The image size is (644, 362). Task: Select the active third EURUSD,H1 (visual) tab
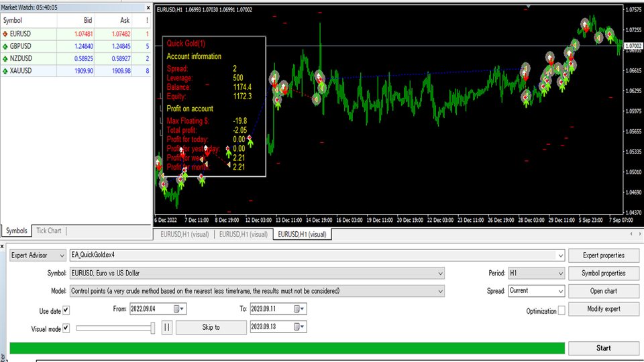pos(302,235)
